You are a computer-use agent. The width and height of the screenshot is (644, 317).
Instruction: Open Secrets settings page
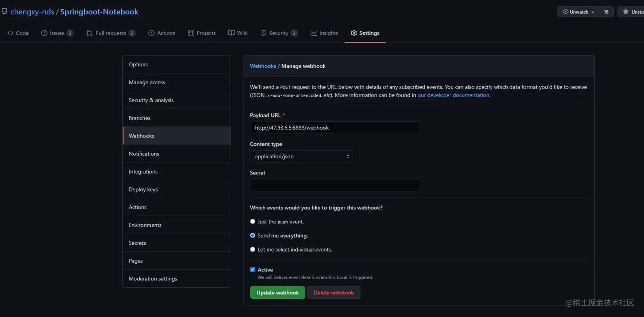tap(177, 243)
